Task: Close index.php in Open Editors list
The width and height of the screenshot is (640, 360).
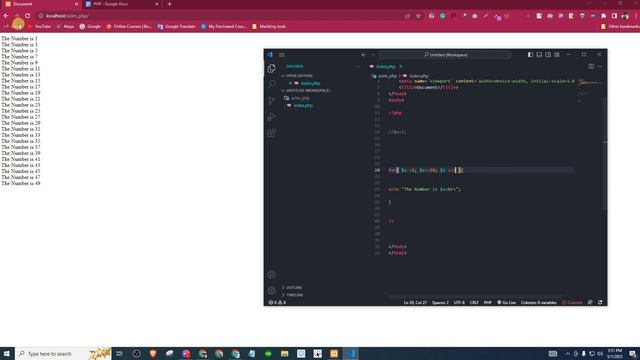Action: click(x=290, y=83)
